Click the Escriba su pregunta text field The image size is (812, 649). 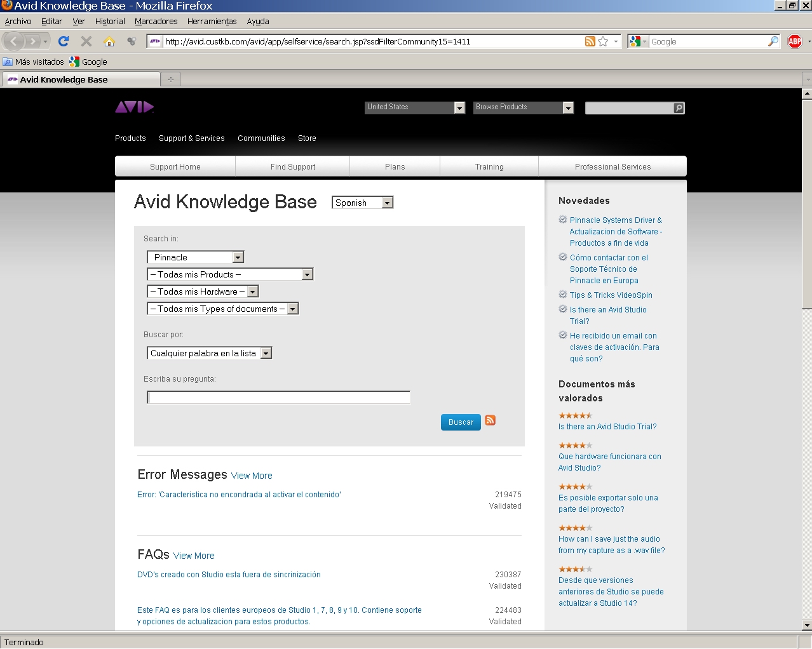coord(278,398)
